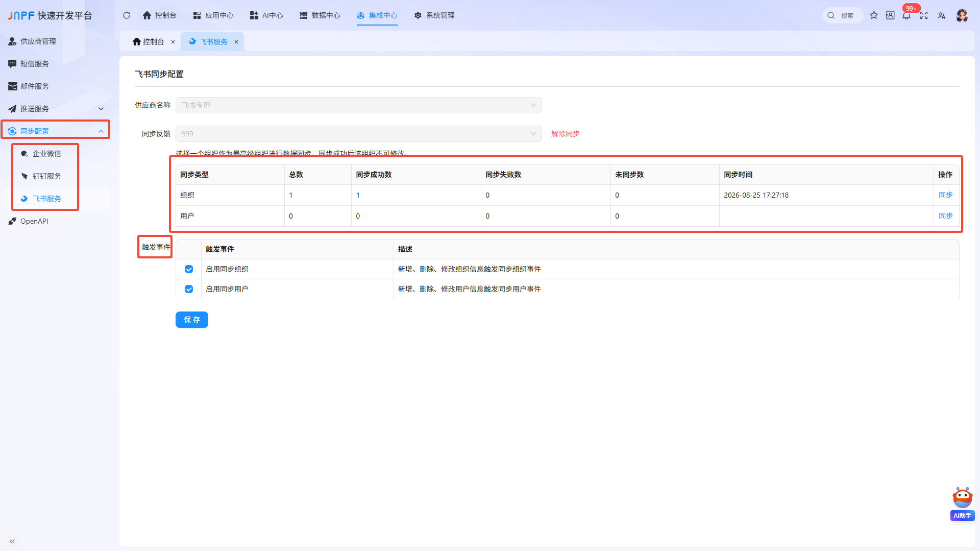Open the language translation icon
The image size is (980, 551).
click(x=941, y=15)
